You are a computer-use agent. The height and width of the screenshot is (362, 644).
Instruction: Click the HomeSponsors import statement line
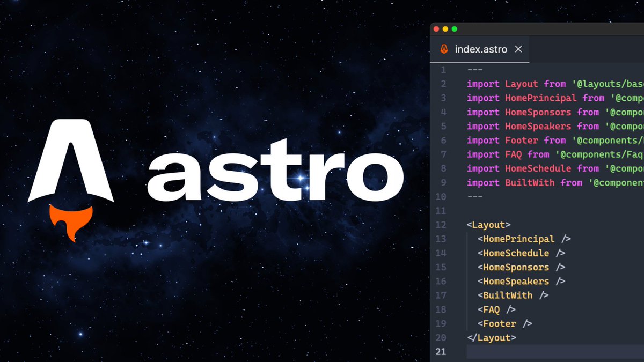555,112
